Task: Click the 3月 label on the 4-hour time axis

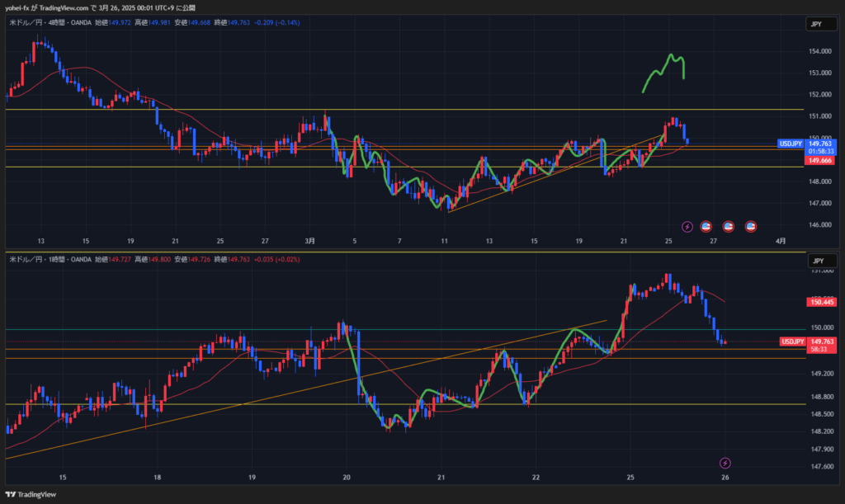Action: (x=310, y=241)
